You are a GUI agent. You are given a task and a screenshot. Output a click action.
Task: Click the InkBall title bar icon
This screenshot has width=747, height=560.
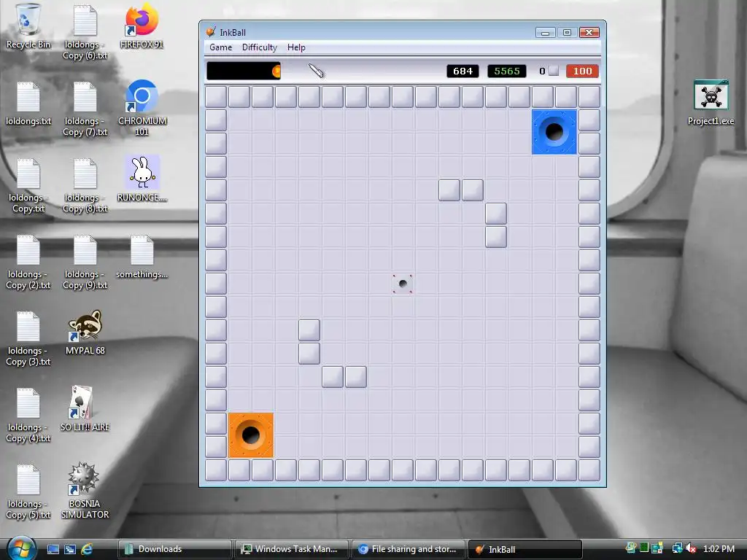210,32
